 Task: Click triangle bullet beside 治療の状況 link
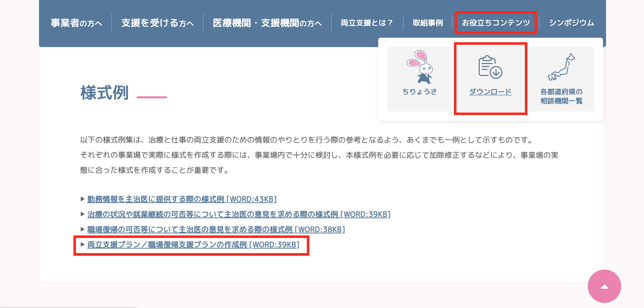(82, 214)
